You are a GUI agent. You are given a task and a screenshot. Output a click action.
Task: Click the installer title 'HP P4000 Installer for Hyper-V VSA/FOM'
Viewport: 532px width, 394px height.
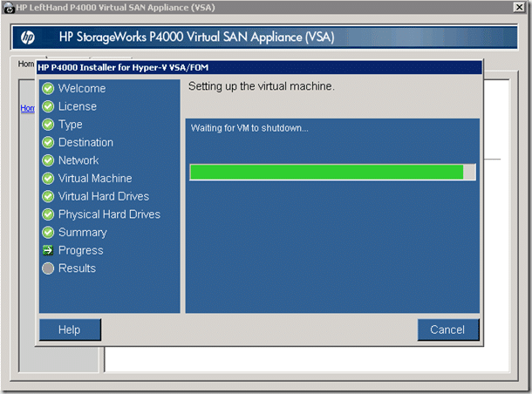click(x=123, y=67)
